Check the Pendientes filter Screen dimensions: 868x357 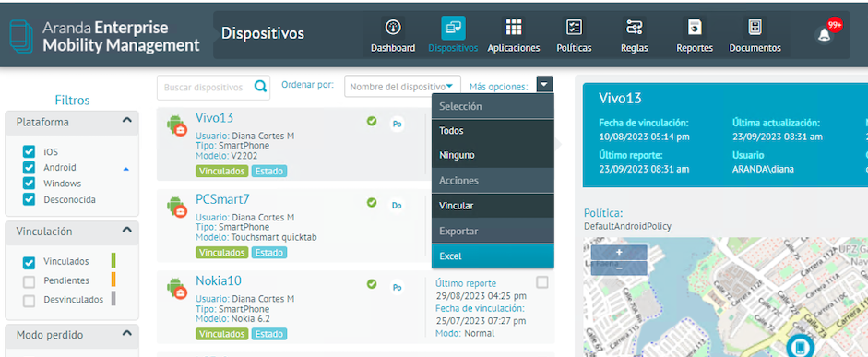[29, 282]
